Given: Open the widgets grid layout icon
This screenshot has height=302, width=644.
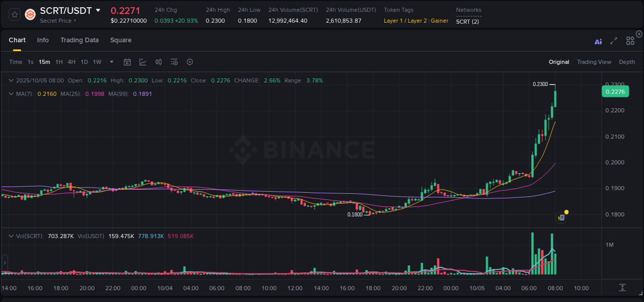Looking at the screenshot, I should coord(630,40).
